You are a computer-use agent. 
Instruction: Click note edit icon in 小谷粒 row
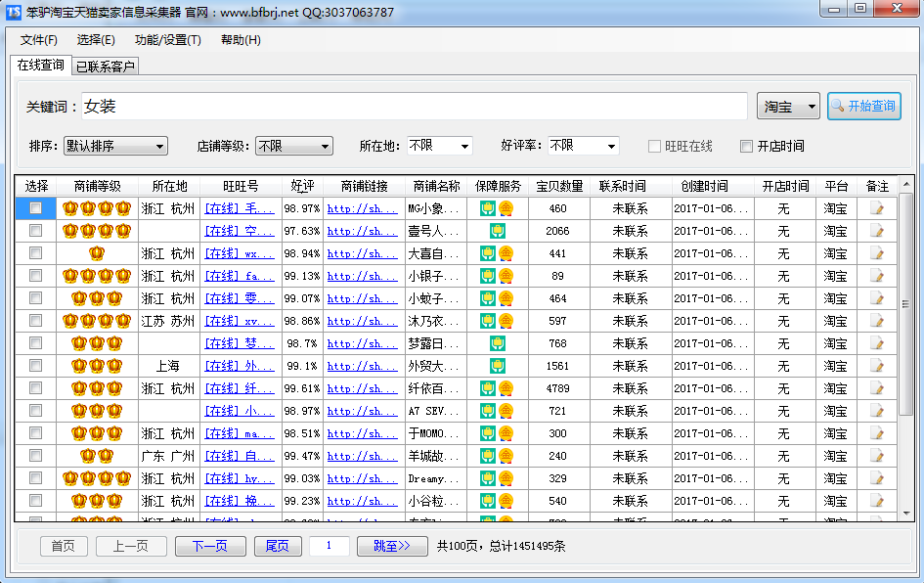(x=877, y=501)
